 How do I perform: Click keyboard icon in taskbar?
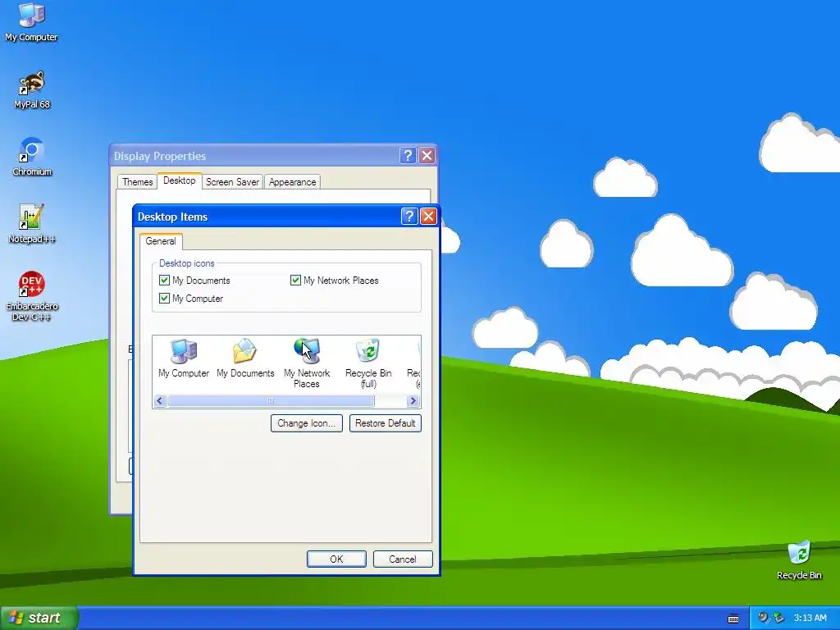733,619
